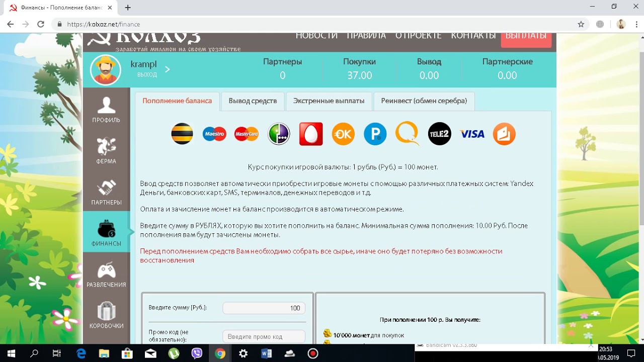Screen dimensions: 644x362
Task: Select the red MTS egg icon
Action: click(x=311, y=134)
